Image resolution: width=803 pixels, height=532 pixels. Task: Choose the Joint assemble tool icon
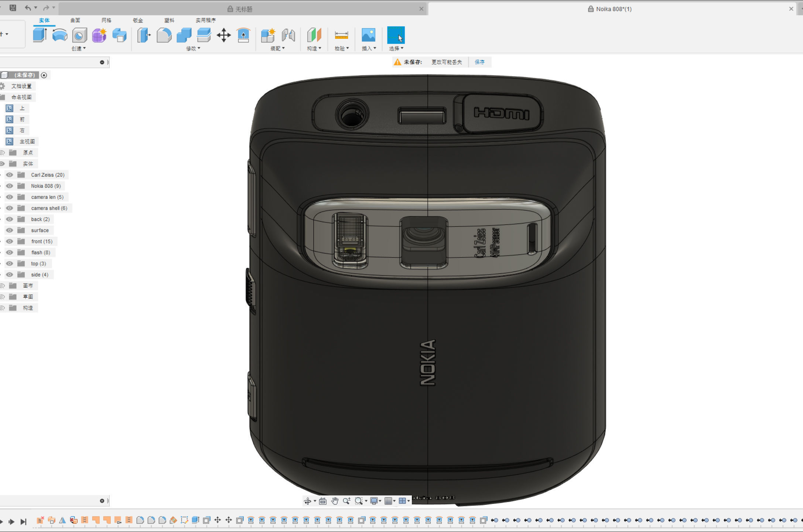[288, 35]
